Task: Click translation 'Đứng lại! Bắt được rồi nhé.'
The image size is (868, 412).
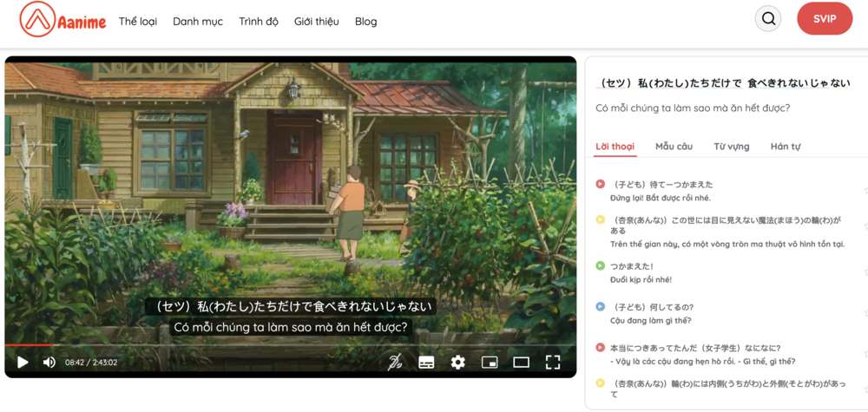Action: click(x=661, y=198)
